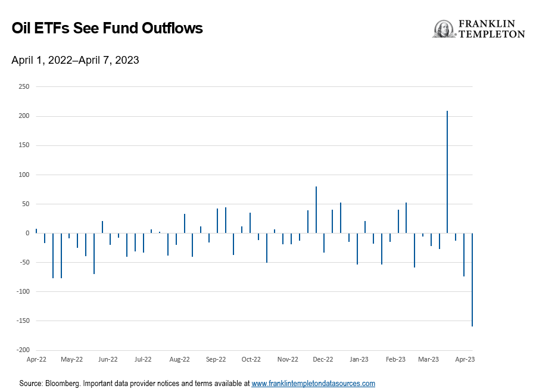Click the bar reaching 80 before Dec-22

[x=316, y=210]
